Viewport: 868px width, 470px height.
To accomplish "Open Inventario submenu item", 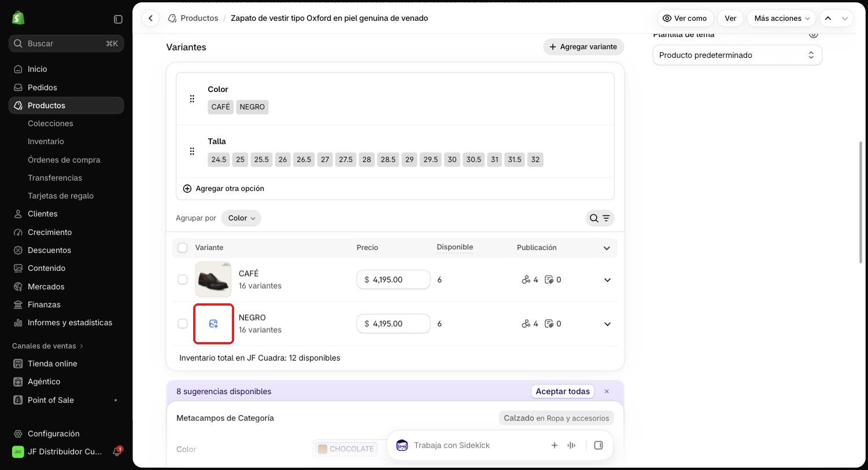I will click(46, 141).
